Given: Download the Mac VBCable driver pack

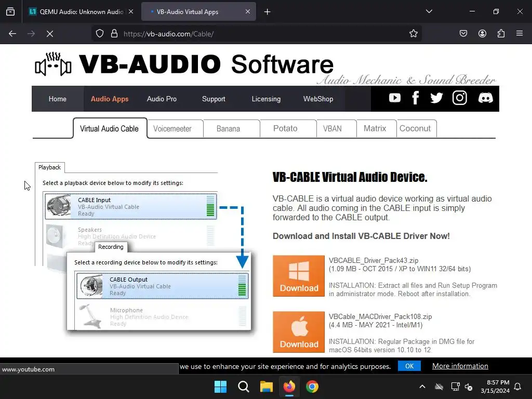Looking at the screenshot, I should point(299,332).
